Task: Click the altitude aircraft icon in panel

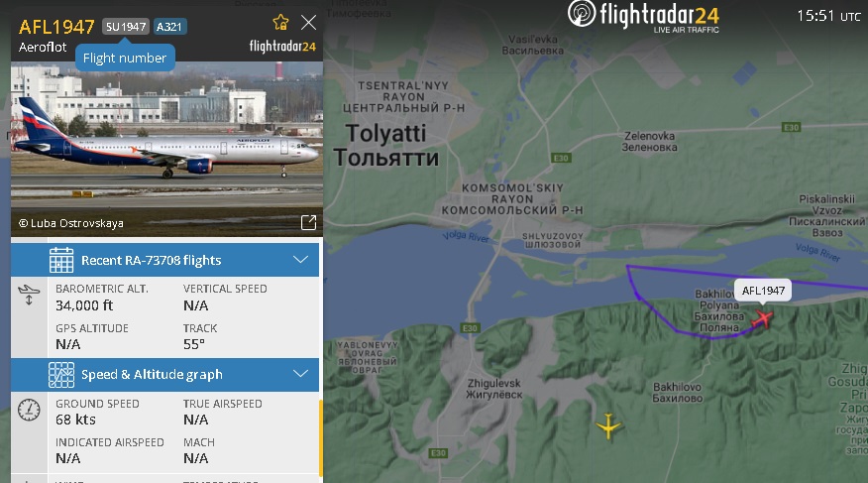Action: pos(29,295)
